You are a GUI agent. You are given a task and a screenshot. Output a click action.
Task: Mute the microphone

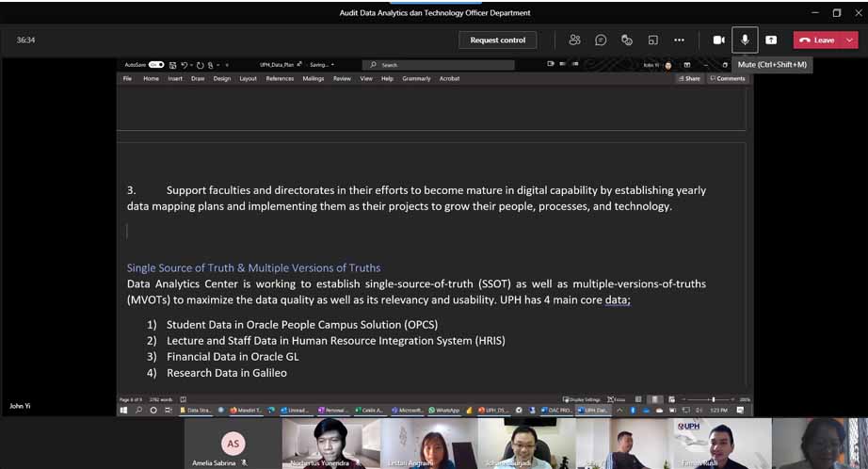(745, 40)
